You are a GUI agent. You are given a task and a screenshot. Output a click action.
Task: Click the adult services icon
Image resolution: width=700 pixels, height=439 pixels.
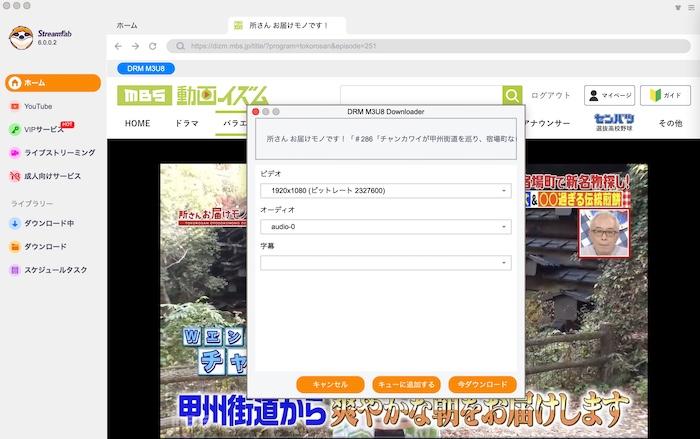(15, 176)
